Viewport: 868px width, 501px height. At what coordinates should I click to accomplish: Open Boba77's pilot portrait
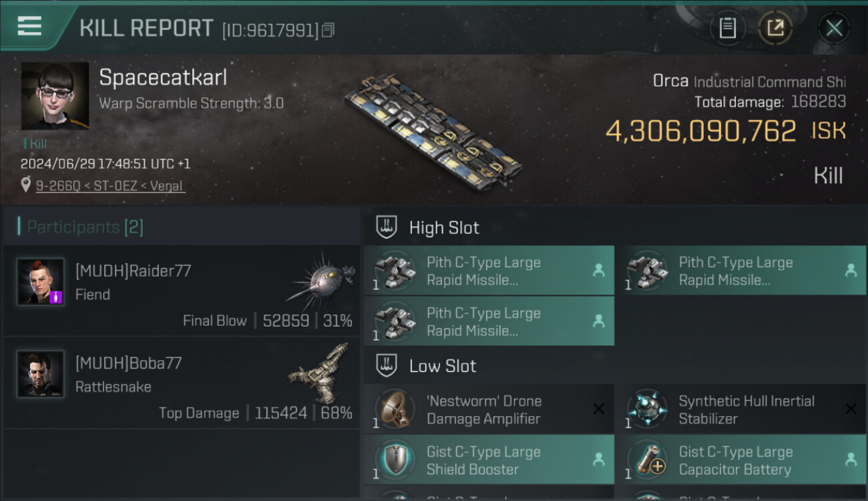(x=41, y=374)
